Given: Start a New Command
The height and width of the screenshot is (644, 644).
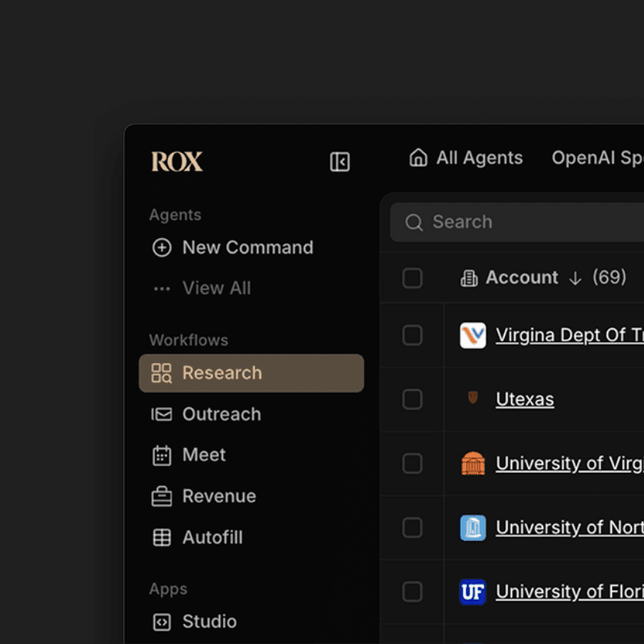Looking at the screenshot, I should click(x=247, y=248).
